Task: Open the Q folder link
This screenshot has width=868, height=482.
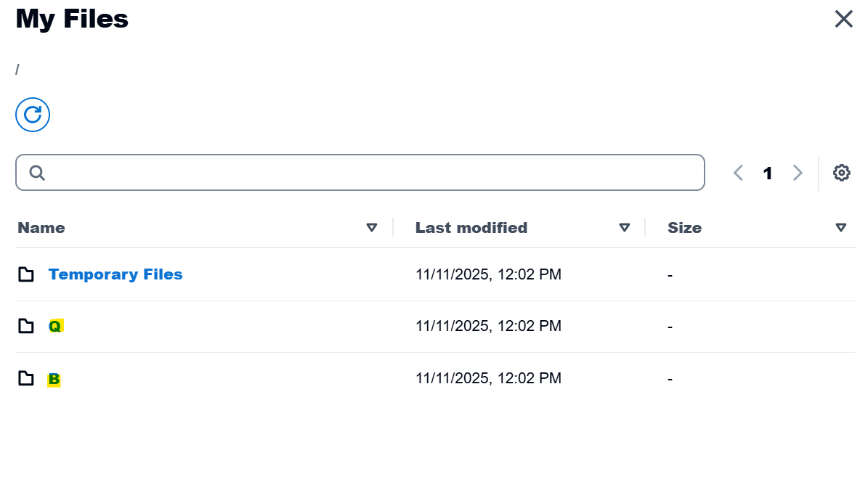Action: click(x=55, y=326)
